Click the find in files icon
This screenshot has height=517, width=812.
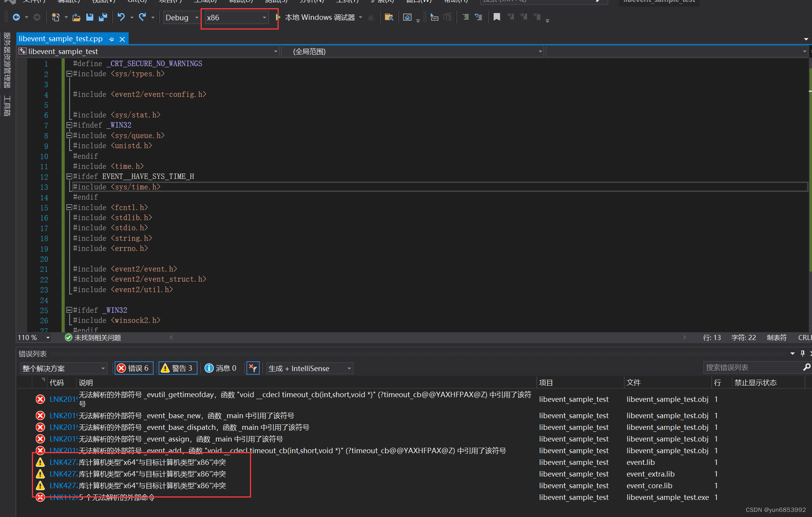point(389,18)
